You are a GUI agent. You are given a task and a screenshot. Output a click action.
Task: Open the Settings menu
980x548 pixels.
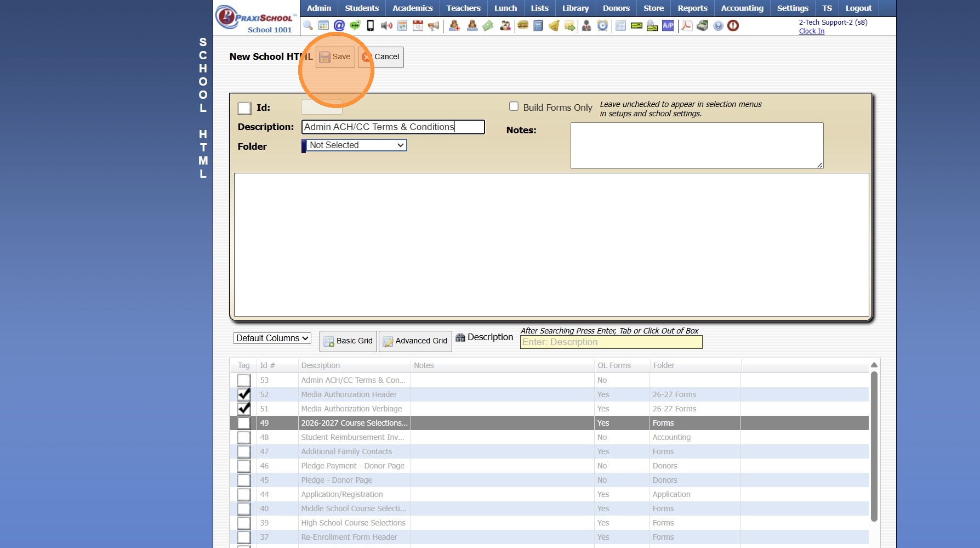793,8
